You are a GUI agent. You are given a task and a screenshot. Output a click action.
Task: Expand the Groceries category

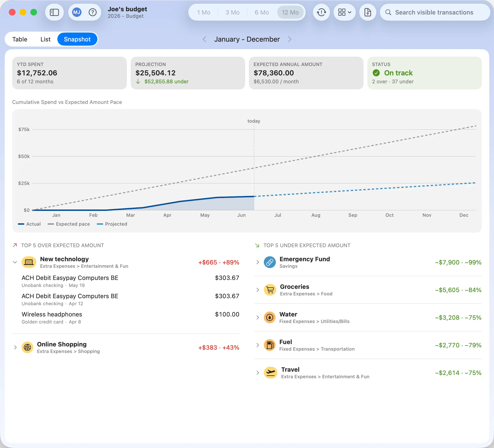(258, 290)
